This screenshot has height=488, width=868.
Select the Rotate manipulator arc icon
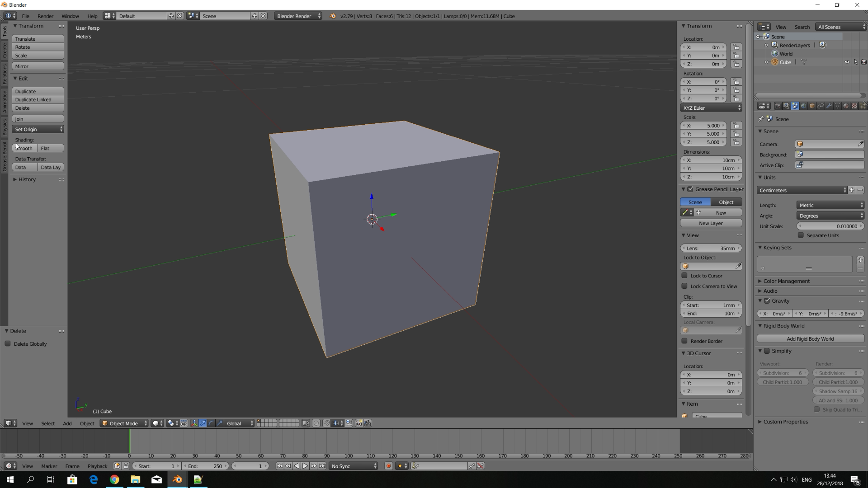[211, 423]
